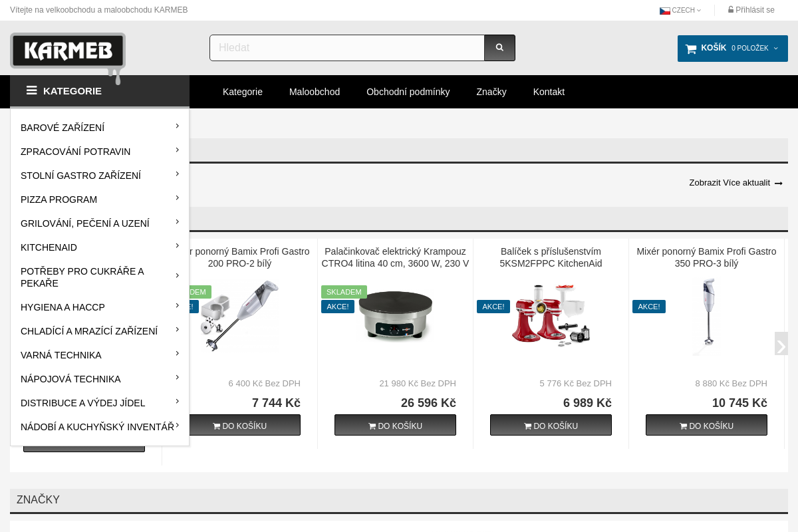Add Bamix 350 PRO-3 bílý to cart
798x532 pixels.
pos(706,425)
